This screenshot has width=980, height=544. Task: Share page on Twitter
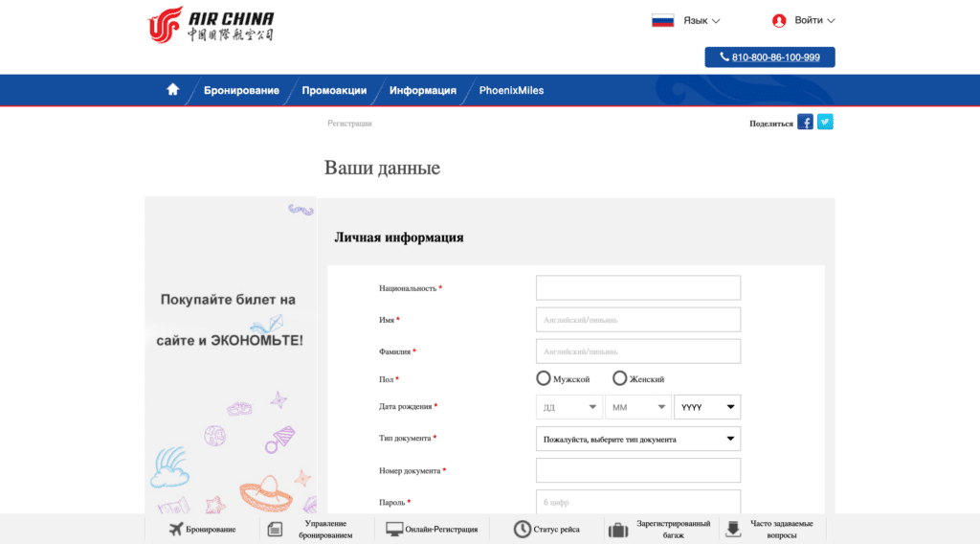tap(825, 122)
